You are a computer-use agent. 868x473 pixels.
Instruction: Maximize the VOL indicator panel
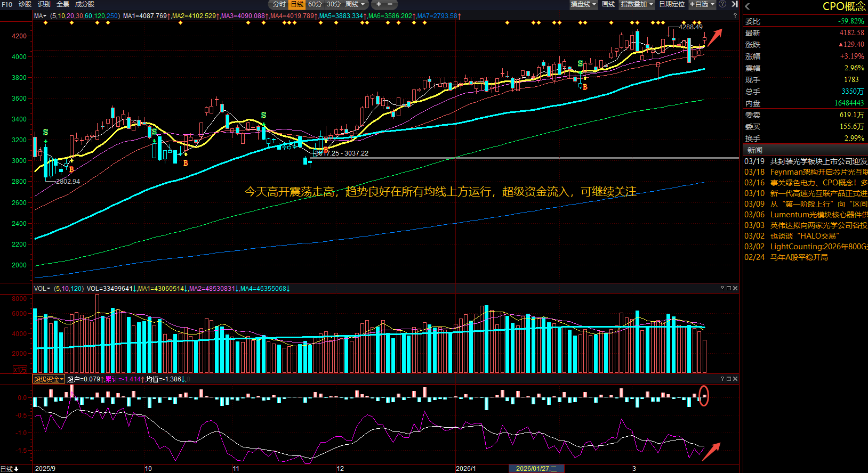click(729, 288)
